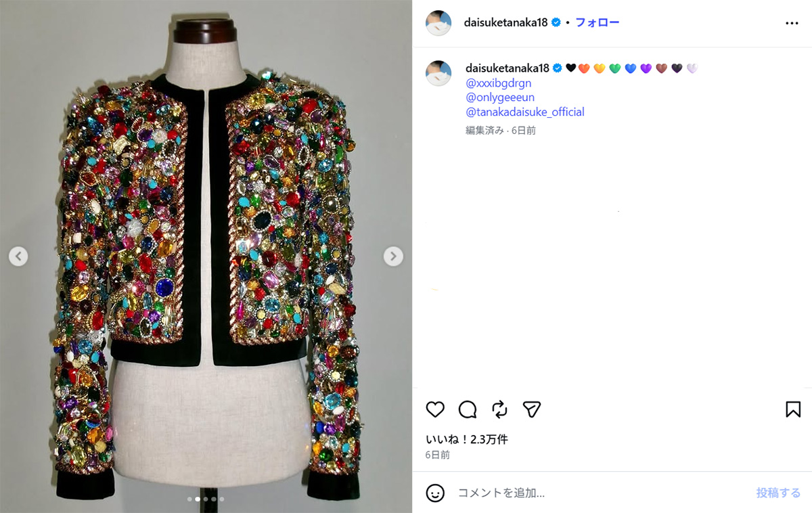Viewport: 812px width, 513px height.
Task: Submit comment with 投稿する button
Action: (778, 493)
